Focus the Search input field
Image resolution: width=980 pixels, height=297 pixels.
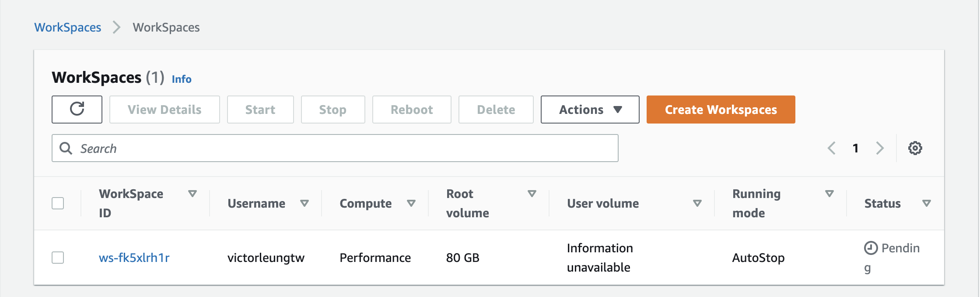point(335,148)
